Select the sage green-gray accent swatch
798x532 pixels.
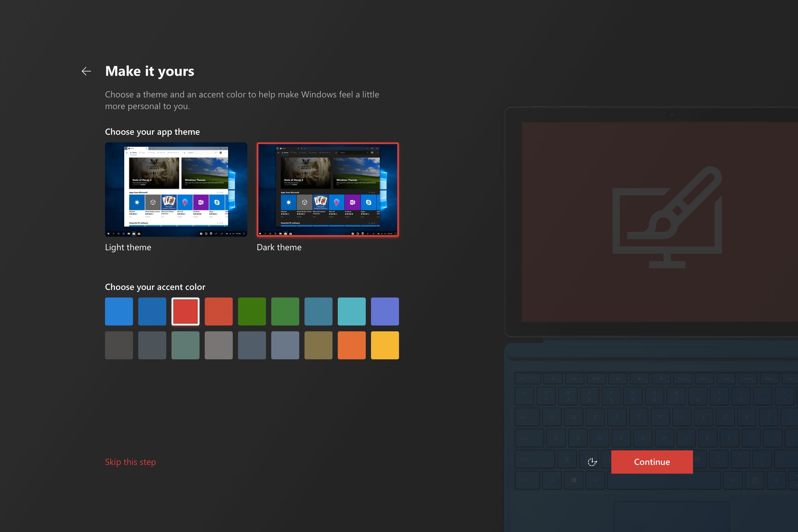(185, 345)
